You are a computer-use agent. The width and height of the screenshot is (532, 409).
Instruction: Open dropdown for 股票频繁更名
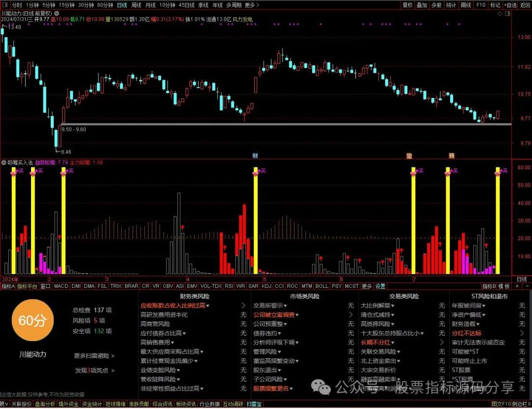click(x=291, y=389)
